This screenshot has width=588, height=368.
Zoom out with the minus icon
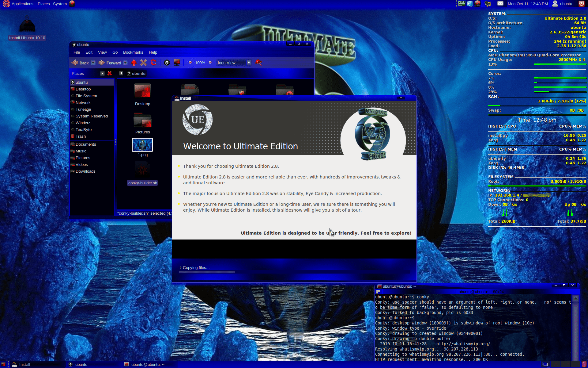pyautogui.click(x=190, y=62)
